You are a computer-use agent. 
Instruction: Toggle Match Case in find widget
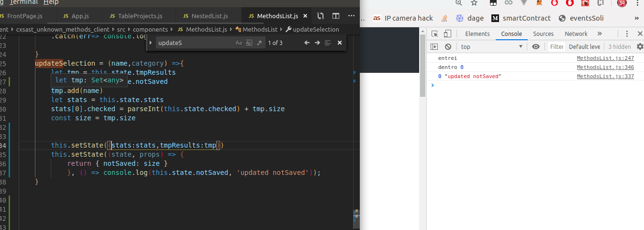[x=239, y=43]
